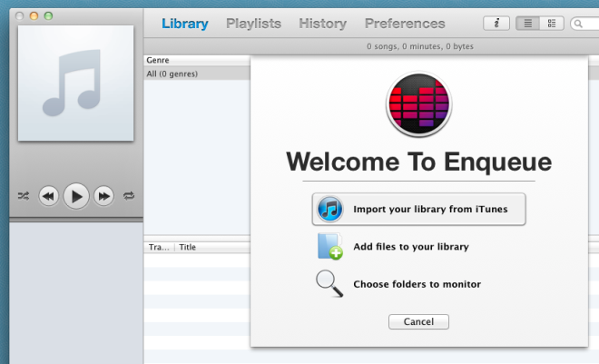Click the Enqueue equalizer logo
The height and width of the screenshot is (364, 599).
click(418, 104)
